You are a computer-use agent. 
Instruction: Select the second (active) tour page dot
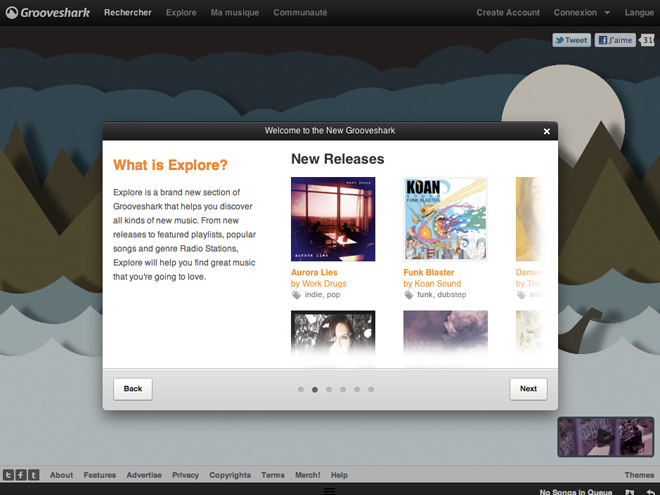[x=315, y=390]
